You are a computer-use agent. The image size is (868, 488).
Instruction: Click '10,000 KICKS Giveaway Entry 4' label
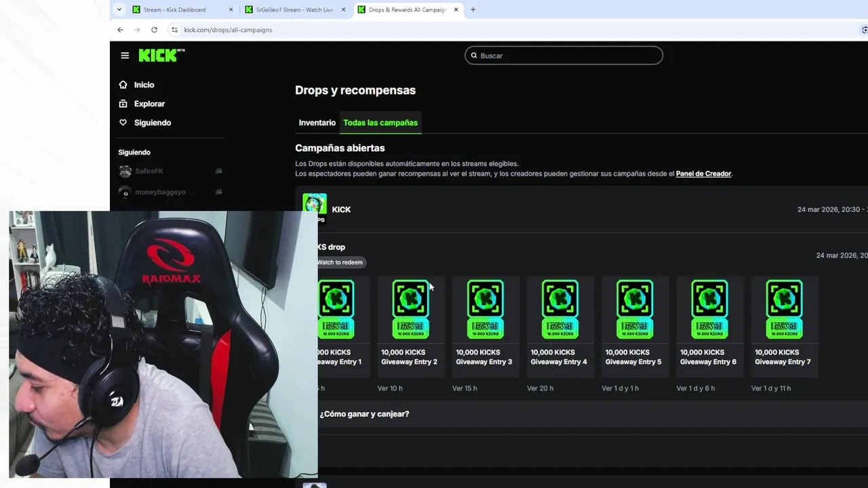click(x=558, y=357)
